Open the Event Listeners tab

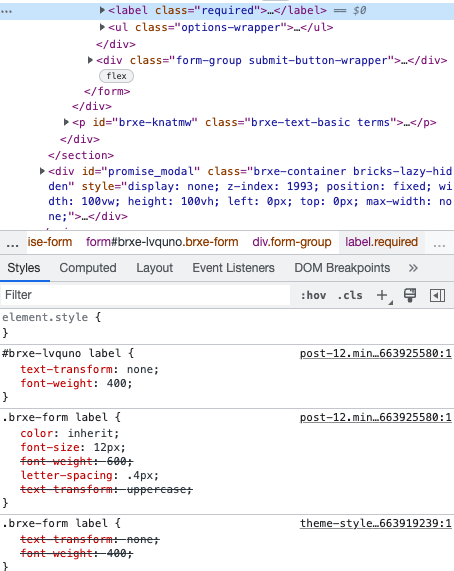(233, 268)
